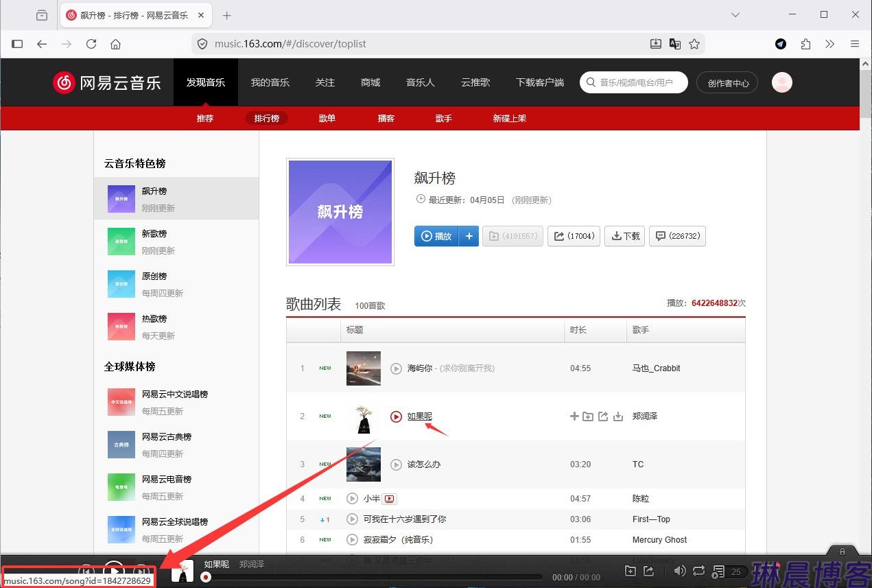The image size is (872, 588).
Task: Open the 新歌榜 chart in the sidebar
Action: pos(154,233)
